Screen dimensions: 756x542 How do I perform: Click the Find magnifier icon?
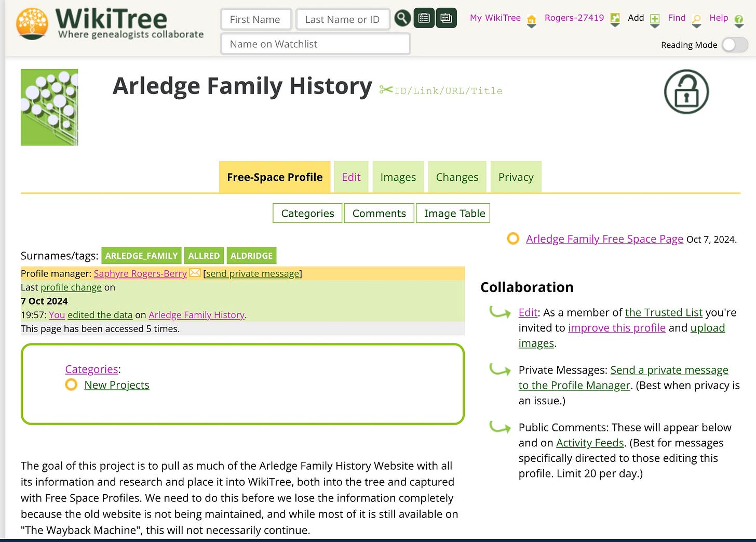(697, 20)
